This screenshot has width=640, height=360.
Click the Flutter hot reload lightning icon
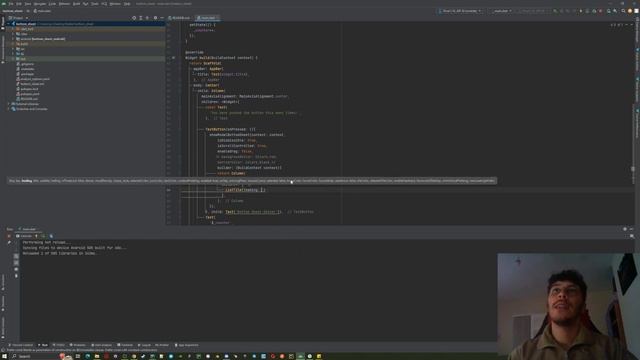pos(581,11)
